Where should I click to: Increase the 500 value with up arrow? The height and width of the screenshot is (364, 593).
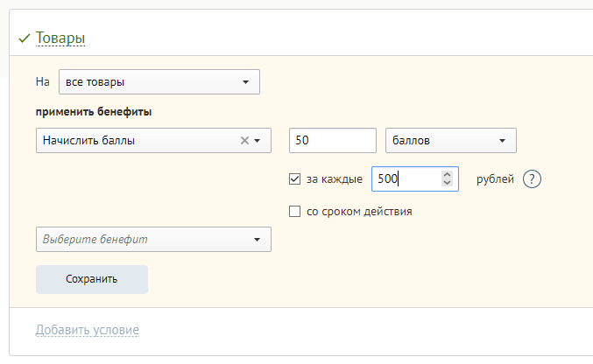(x=447, y=175)
